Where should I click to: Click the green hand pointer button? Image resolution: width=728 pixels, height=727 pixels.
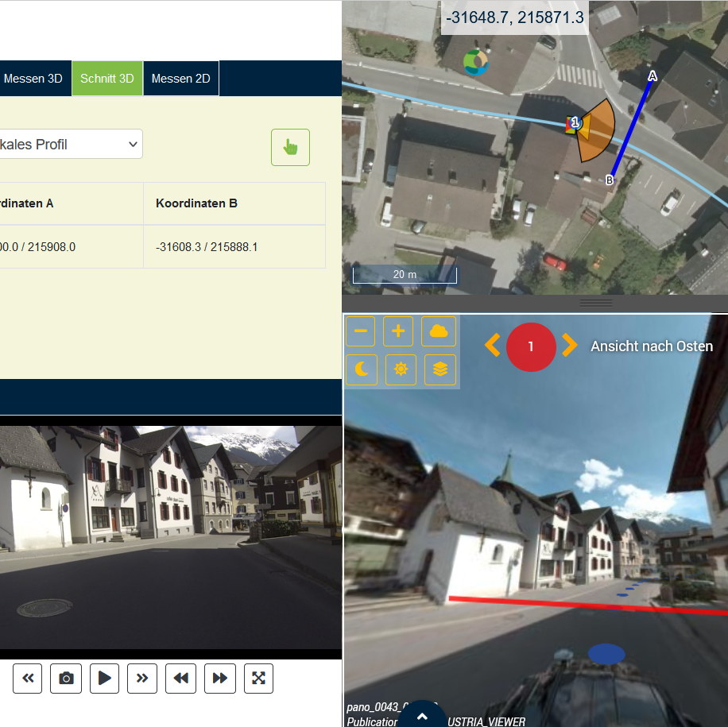[290, 148]
